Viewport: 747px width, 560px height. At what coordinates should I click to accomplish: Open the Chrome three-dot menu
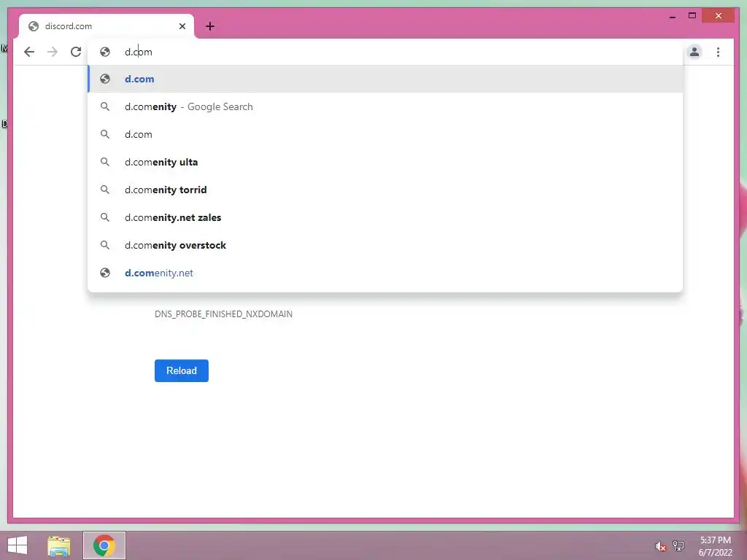click(x=718, y=52)
